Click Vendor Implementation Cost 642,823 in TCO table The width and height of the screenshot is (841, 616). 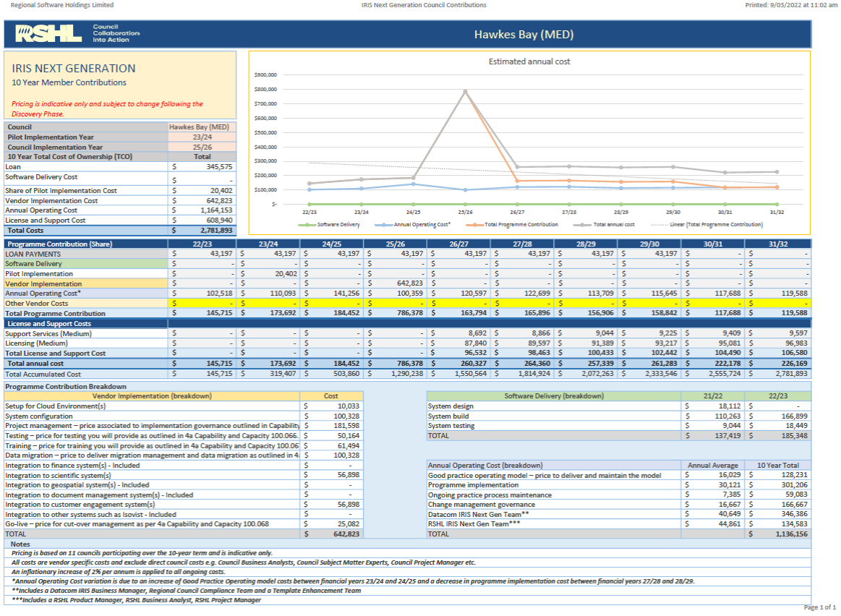point(219,200)
